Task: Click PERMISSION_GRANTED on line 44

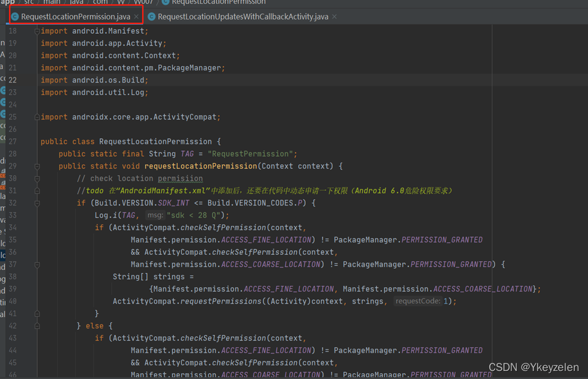Action: pyautogui.click(x=442, y=350)
